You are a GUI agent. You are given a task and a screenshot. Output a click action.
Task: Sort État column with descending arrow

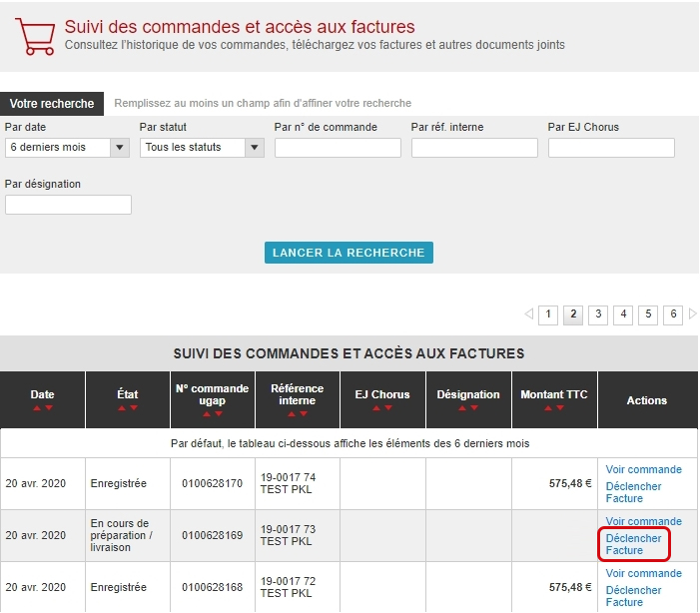click(x=134, y=408)
